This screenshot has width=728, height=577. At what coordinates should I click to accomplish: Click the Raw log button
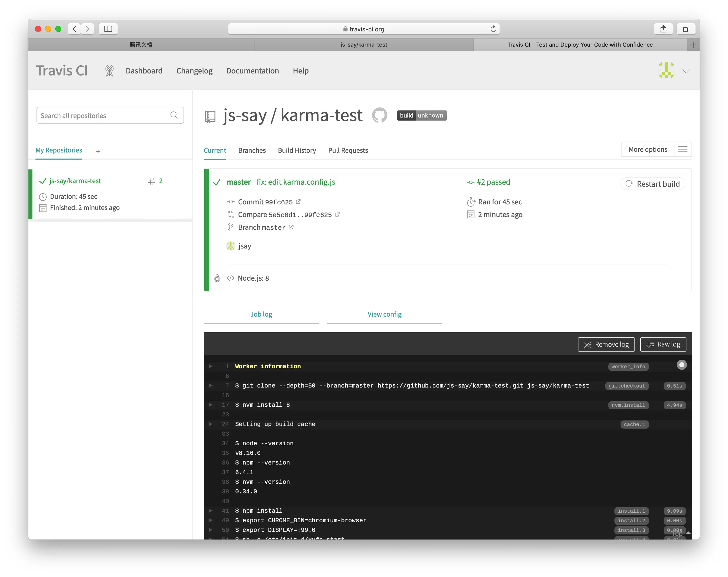[663, 344]
